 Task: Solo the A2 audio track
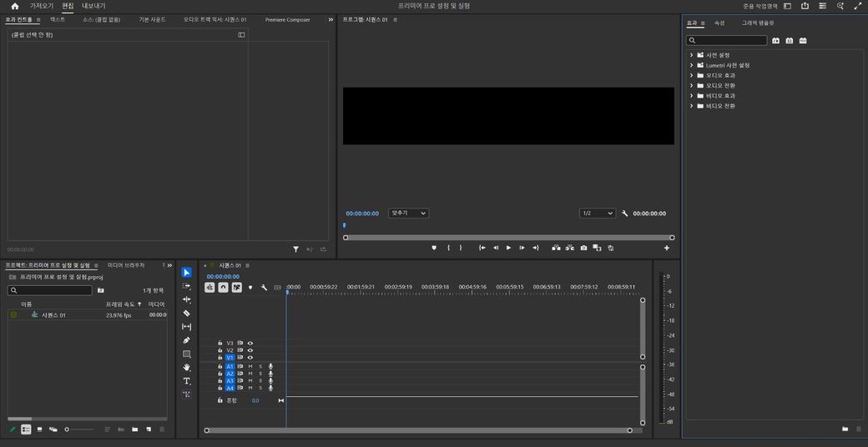[x=260, y=374]
